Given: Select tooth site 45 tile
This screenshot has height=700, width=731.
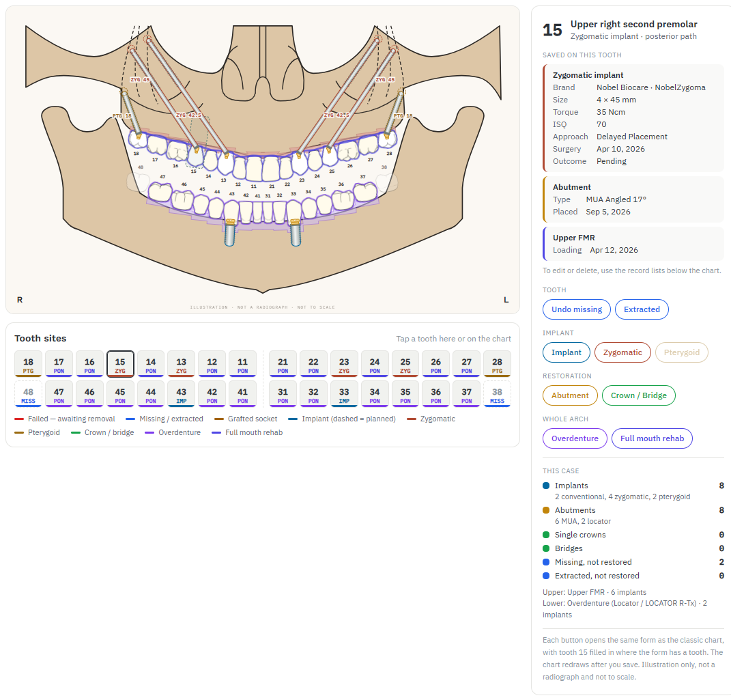Looking at the screenshot, I should click(x=120, y=394).
